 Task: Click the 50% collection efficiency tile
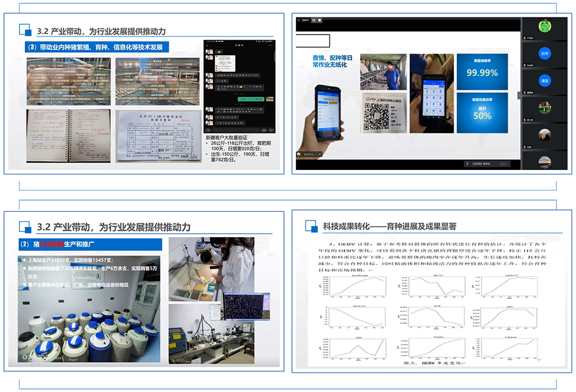tap(482, 111)
